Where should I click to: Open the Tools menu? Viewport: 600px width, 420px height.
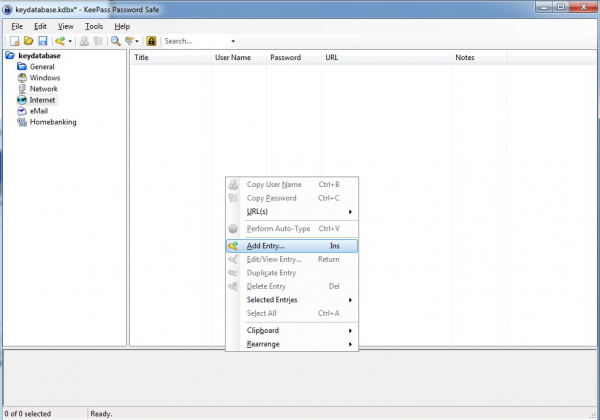point(94,26)
